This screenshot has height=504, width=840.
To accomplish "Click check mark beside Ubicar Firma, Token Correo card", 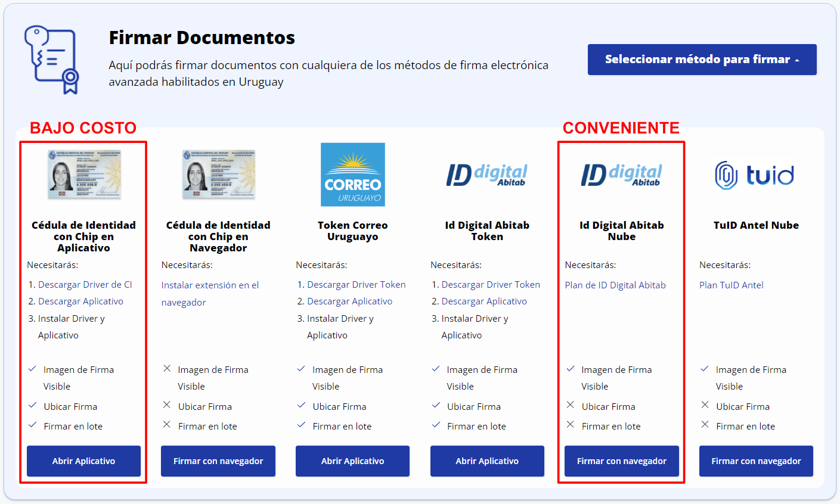I will pos(302,406).
